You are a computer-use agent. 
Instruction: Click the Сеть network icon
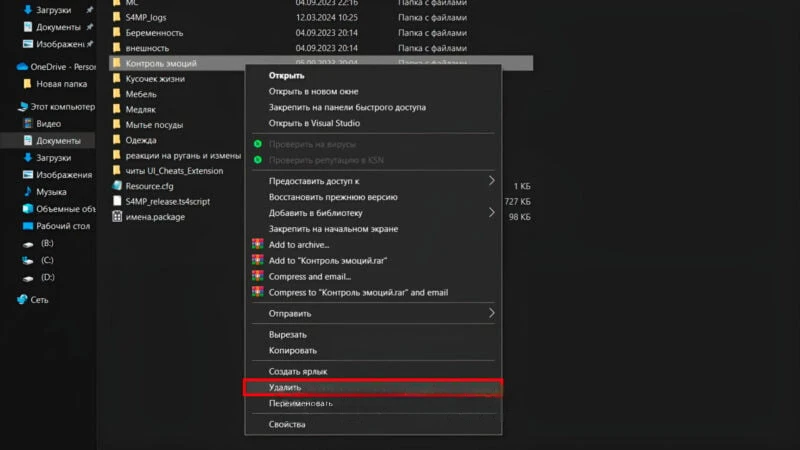[x=22, y=299]
